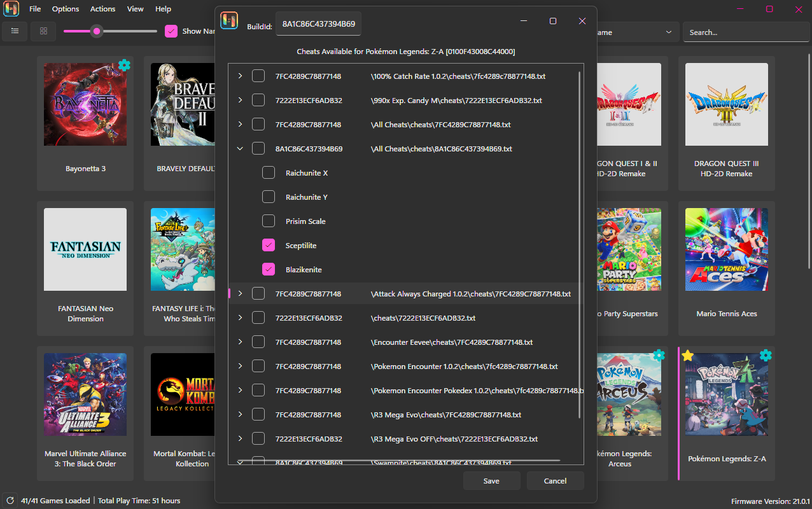The height and width of the screenshot is (509, 812).
Task: Open the Actions menu
Action: 102,9
